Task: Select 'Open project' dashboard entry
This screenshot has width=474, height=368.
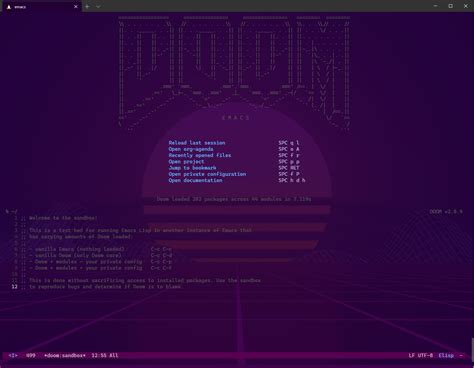Action: click(186, 162)
